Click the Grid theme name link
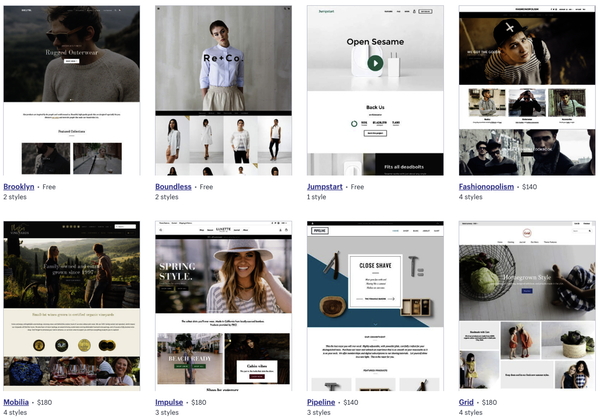Viewport: 600px width, 419px height. click(x=467, y=401)
